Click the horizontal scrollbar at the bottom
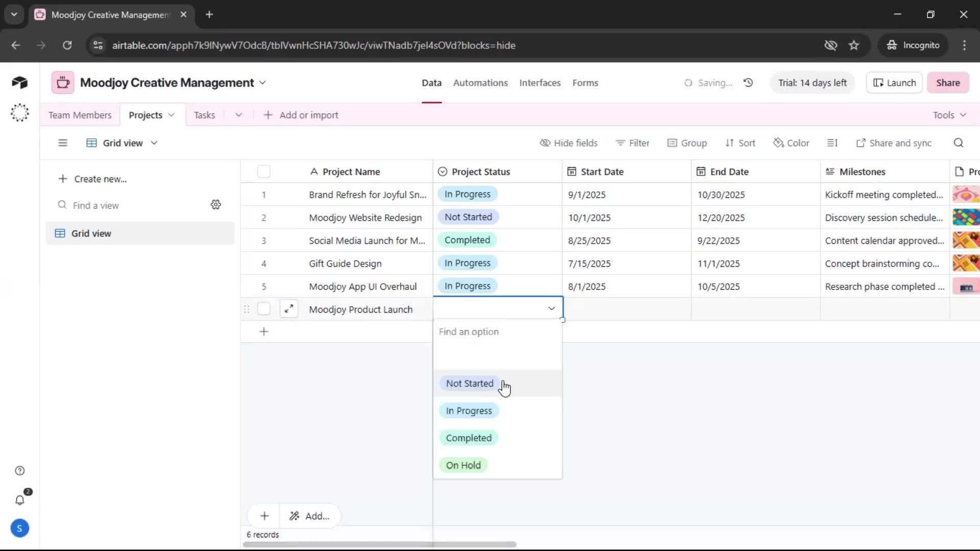The height and width of the screenshot is (551, 980). point(380,544)
